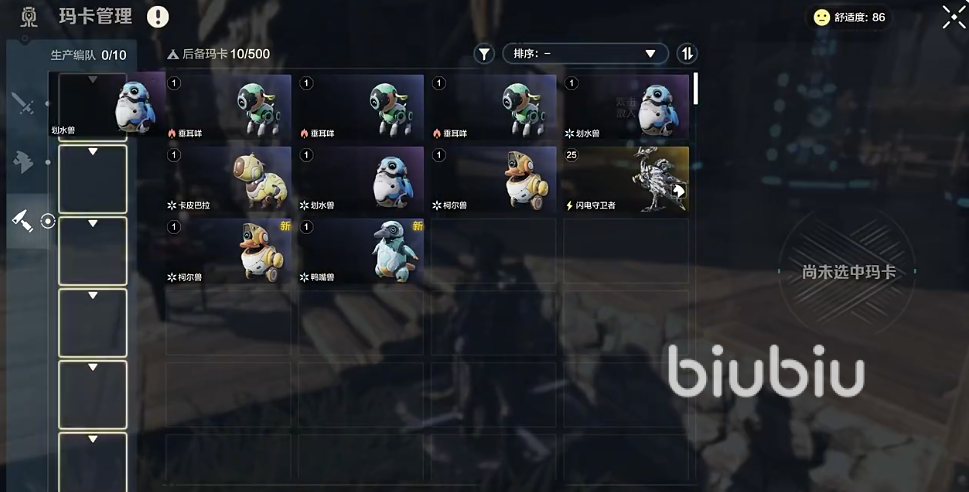This screenshot has height=492, width=969.
Task: Click the emblem logo at top left
Action: 28,17
